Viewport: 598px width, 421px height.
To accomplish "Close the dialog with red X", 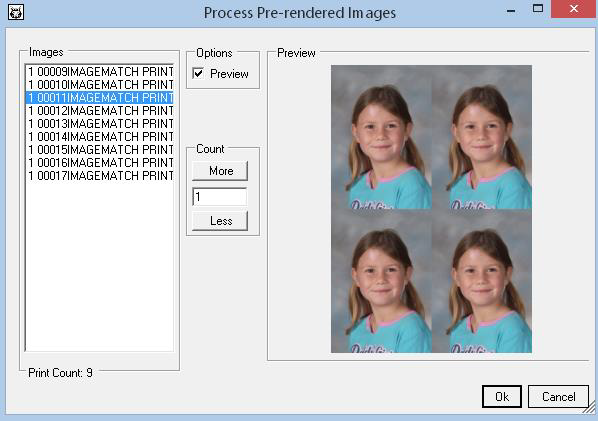I will 574,9.
